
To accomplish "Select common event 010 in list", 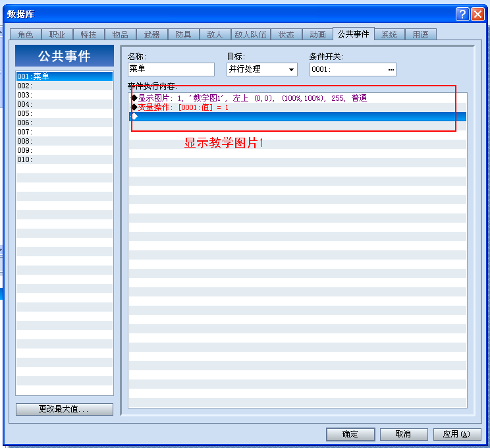I will 65,159.
